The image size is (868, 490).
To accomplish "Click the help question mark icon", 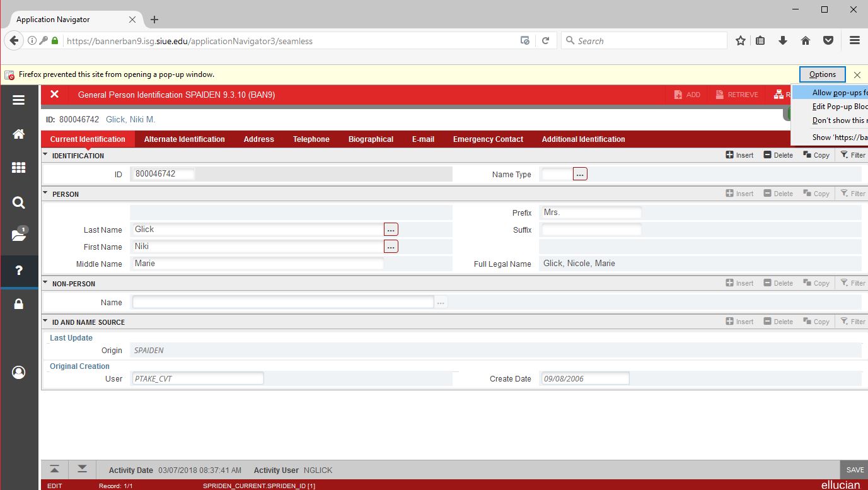I will 19,271.
